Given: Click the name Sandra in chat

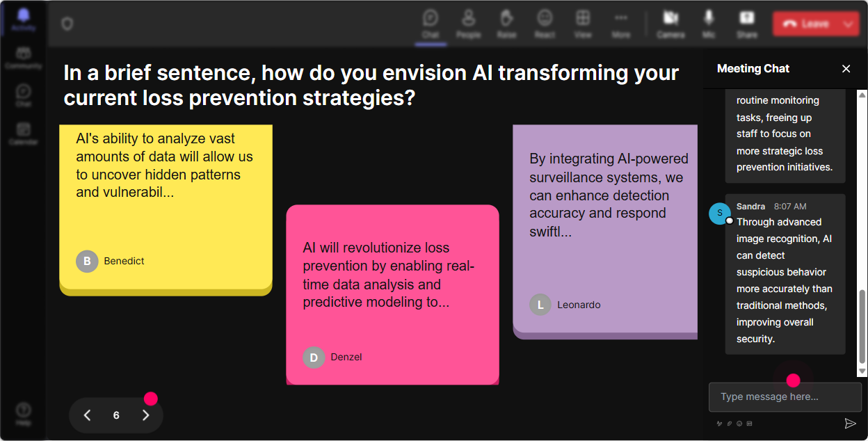Looking at the screenshot, I should [750, 207].
